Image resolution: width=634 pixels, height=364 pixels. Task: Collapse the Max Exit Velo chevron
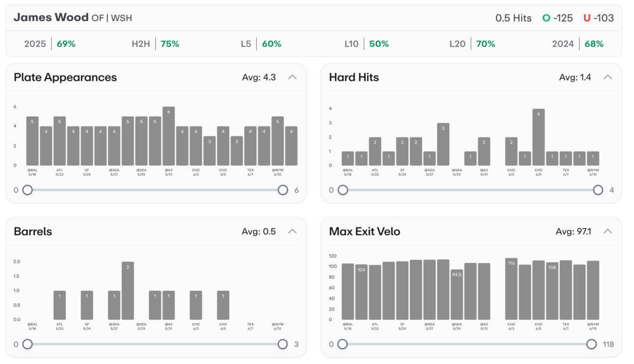[608, 231]
